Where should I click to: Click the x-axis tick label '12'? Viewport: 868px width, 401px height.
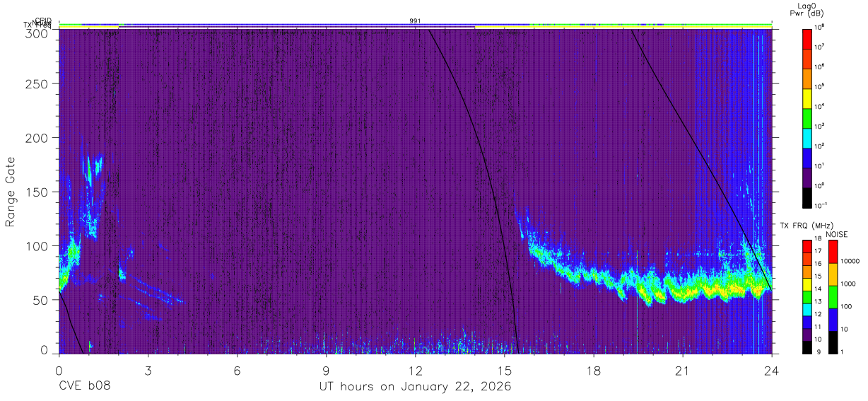pyautogui.click(x=415, y=371)
